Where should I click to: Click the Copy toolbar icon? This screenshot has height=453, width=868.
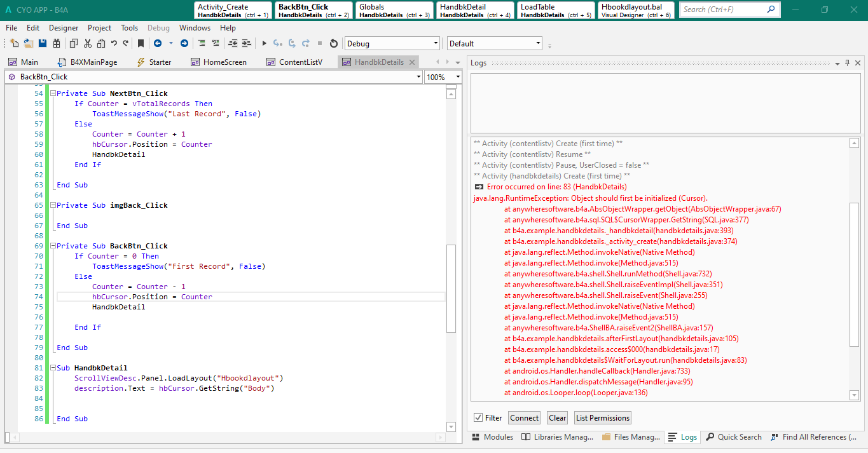tap(74, 43)
